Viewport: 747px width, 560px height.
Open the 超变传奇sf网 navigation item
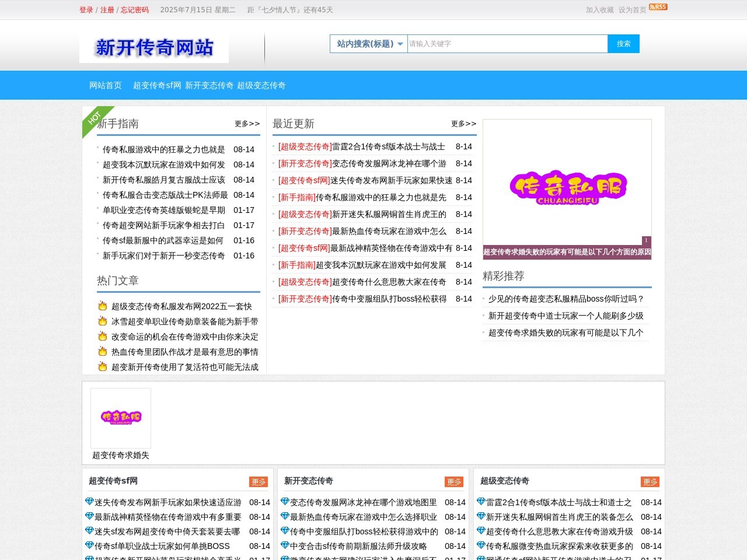(x=157, y=85)
